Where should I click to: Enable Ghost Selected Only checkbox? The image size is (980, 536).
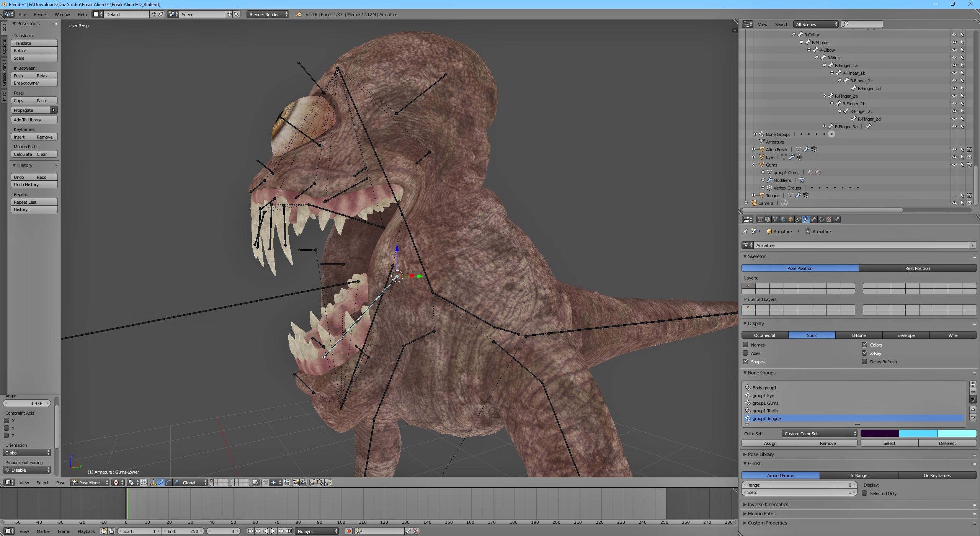(864, 493)
